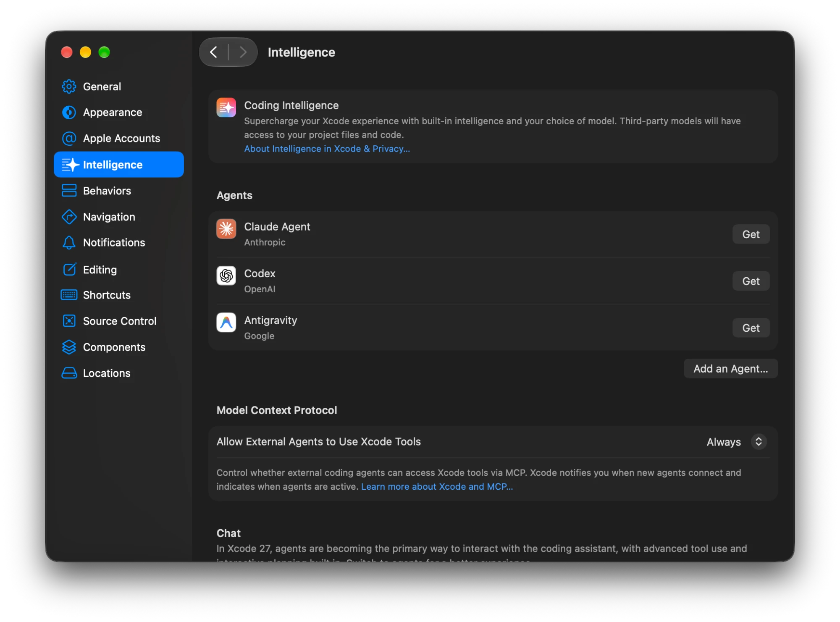This screenshot has width=840, height=622.
Task: Click the Intelligence sparkle icon in sidebar
Action: point(70,165)
